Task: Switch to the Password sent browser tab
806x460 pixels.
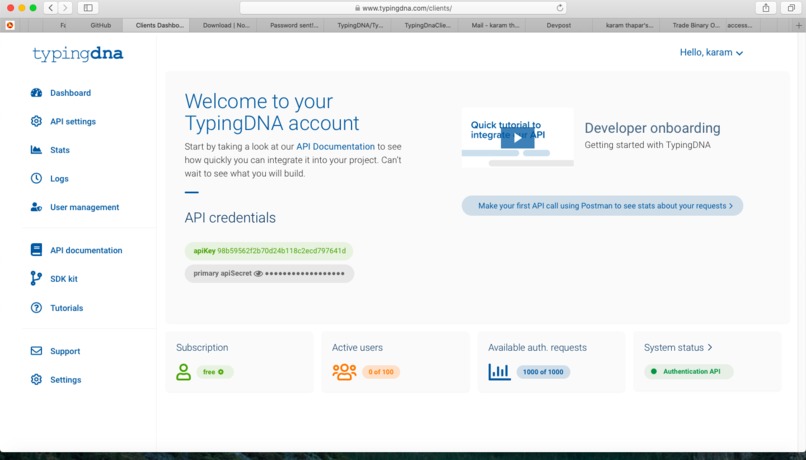Action: [x=294, y=25]
